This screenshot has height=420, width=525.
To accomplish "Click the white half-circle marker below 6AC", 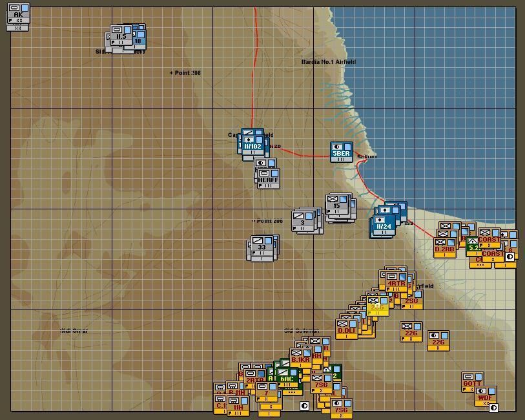I will [304, 406].
